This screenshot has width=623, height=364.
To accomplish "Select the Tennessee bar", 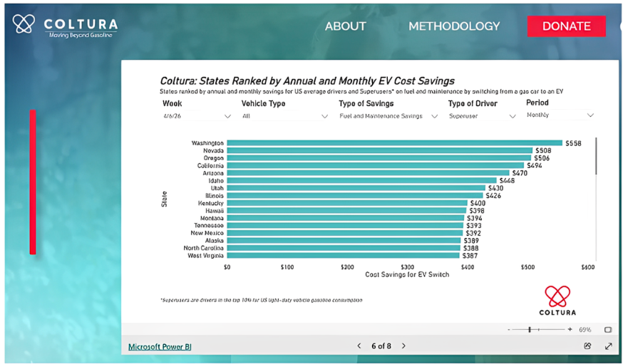I will pyautogui.click(x=345, y=226).
